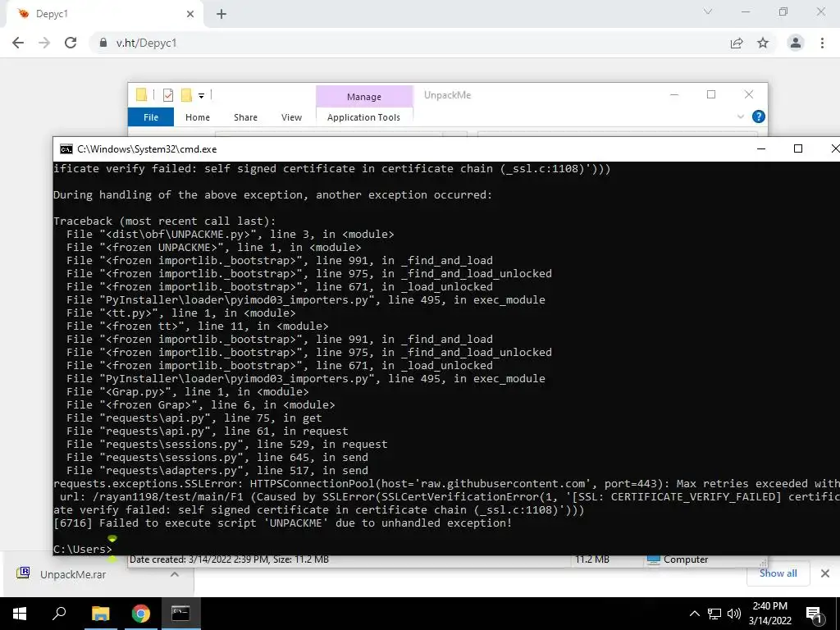Viewport: 840px width, 630px height.
Task: Click the C:\Users> command prompt line
Action: [x=83, y=549]
